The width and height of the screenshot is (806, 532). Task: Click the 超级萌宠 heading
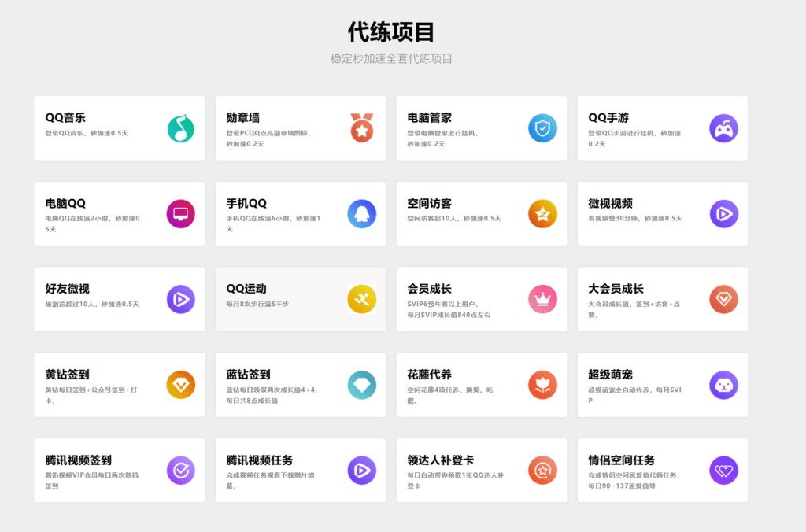coord(610,375)
